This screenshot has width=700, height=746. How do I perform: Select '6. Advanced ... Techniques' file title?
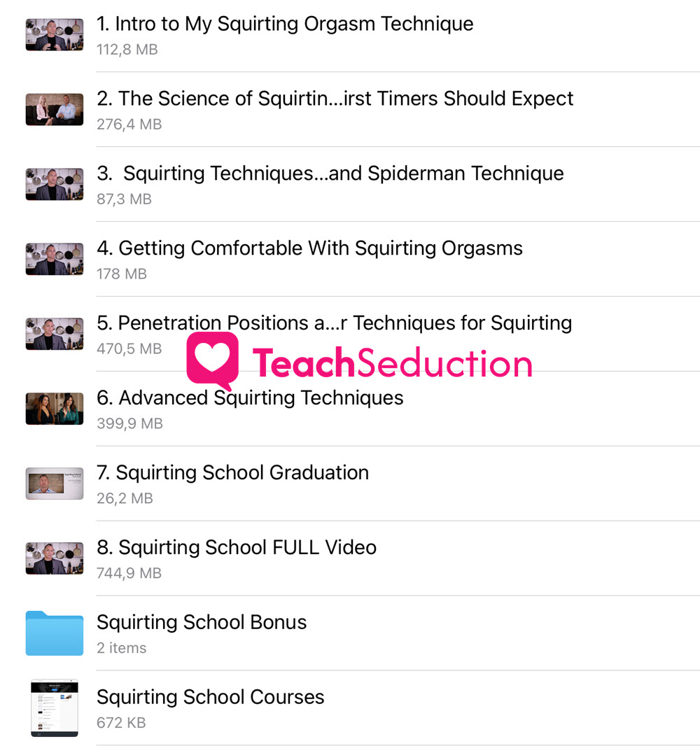pos(250,397)
